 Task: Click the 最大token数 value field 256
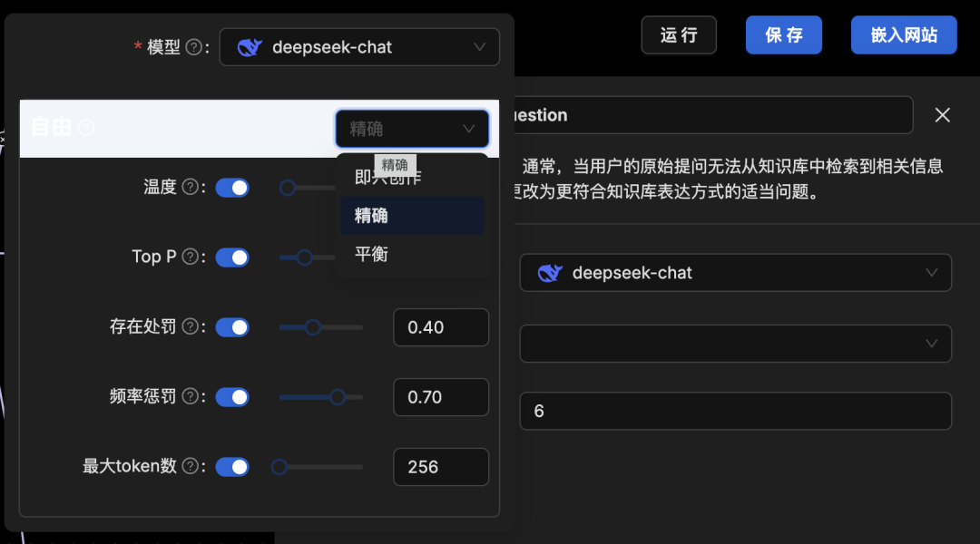point(441,467)
